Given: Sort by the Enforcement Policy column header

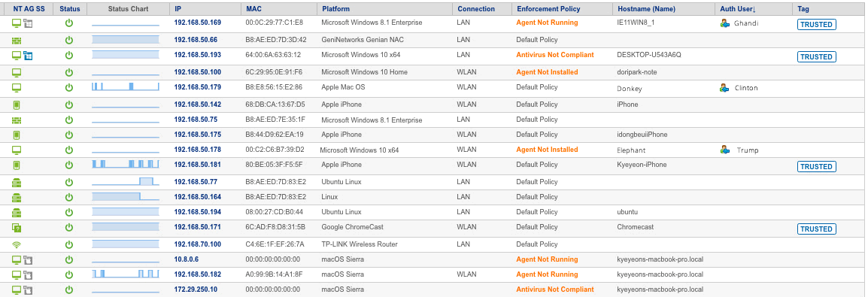Looking at the screenshot, I should point(548,9).
